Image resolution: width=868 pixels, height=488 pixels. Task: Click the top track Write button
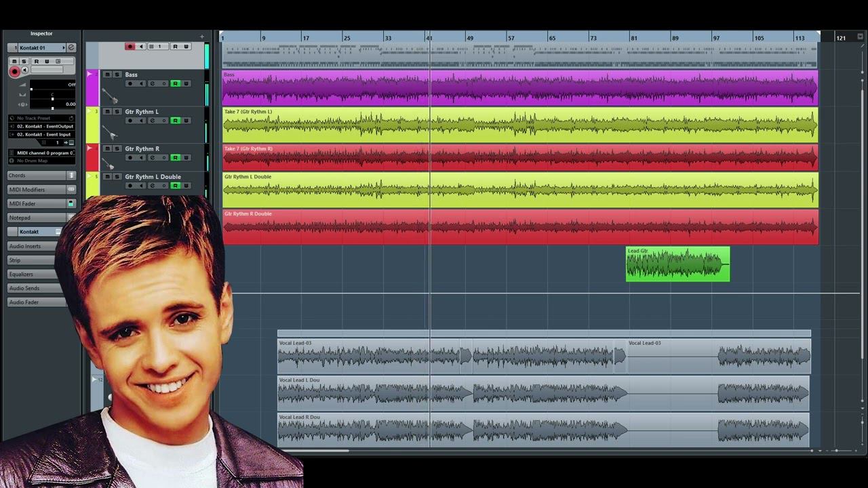click(x=186, y=46)
